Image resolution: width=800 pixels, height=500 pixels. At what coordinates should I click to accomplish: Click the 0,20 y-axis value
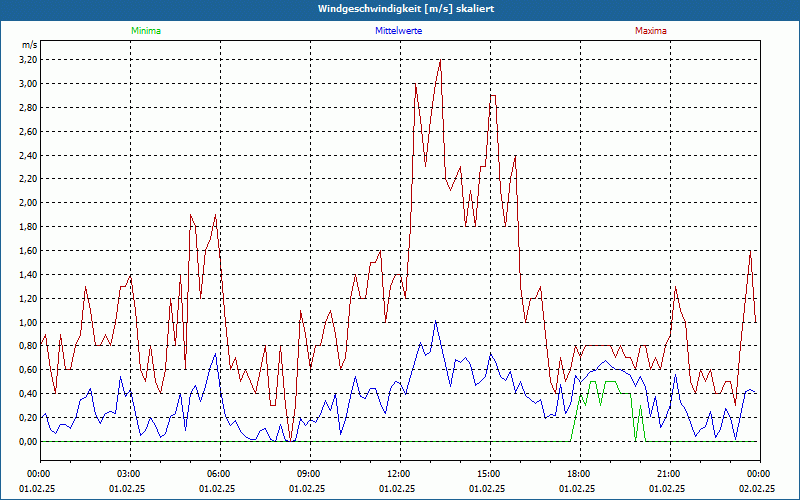(28, 418)
